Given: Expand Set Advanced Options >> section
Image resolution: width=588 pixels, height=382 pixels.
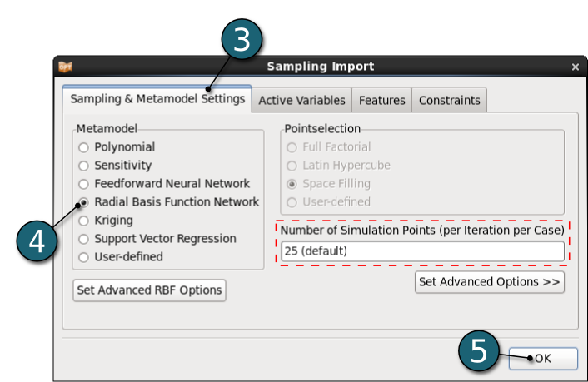Looking at the screenshot, I should click(490, 282).
